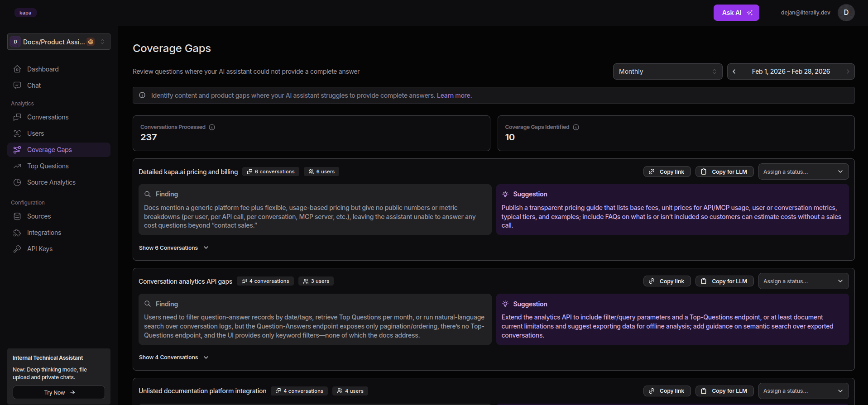
Task: Click the Dashboard home icon
Action: [17, 69]
